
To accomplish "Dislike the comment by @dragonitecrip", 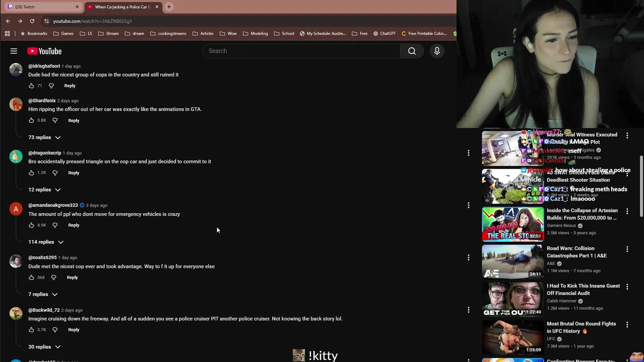I will tap(55, 172).
